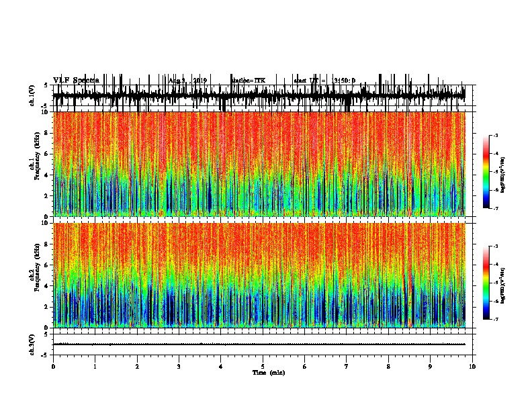
Task: Click the ch.2 spectrogram color scale bar
Action: coord(486,283)
